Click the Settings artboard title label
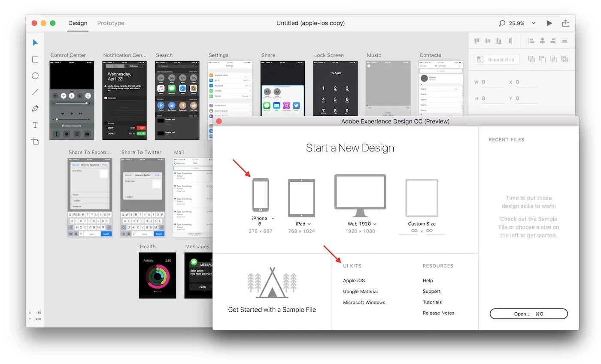 (x=219, y=55)
